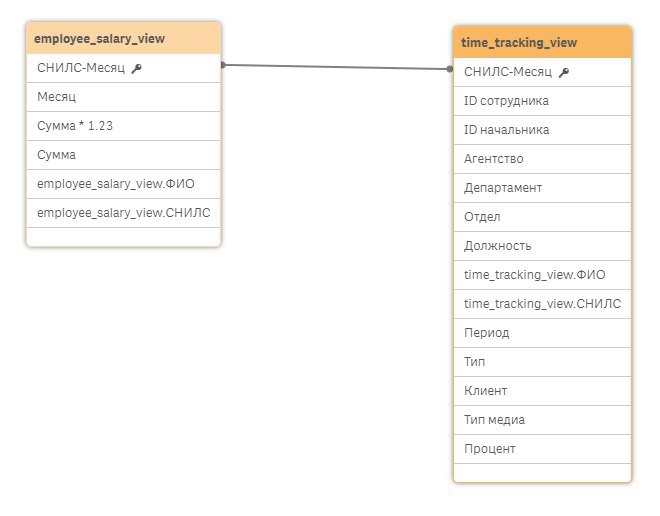The height and width of the screenshot is (516, 660).
Task: Select the Агентство field
Action: tap(543, 160)
